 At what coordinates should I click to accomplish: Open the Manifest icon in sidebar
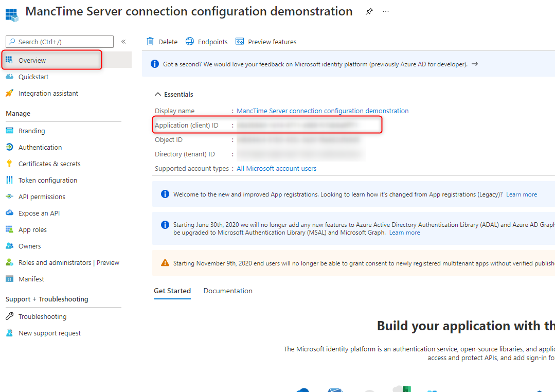click(x=9, y=279)
